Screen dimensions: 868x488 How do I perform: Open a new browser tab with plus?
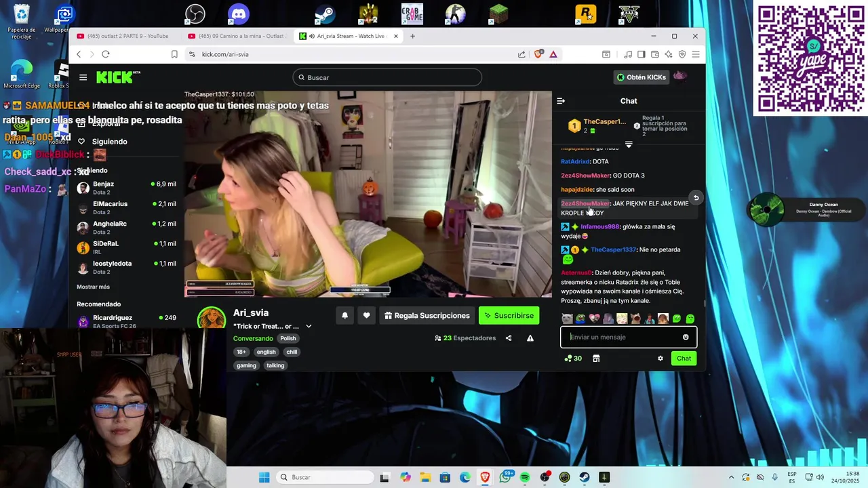click(x=412, y=36)
